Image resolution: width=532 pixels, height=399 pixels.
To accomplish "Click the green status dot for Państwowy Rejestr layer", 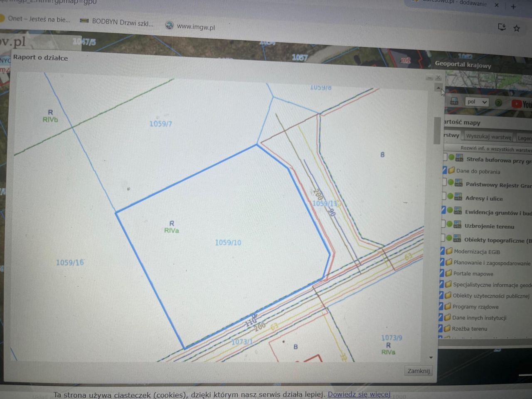I will pos(451,182).
